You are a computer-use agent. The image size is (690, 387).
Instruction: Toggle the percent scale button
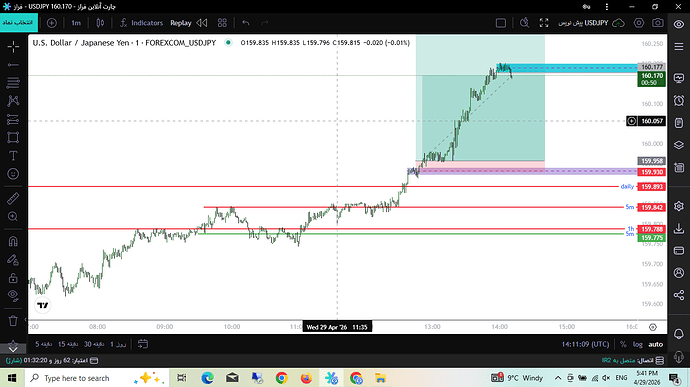pyautogui.click(x=623, y=344)
